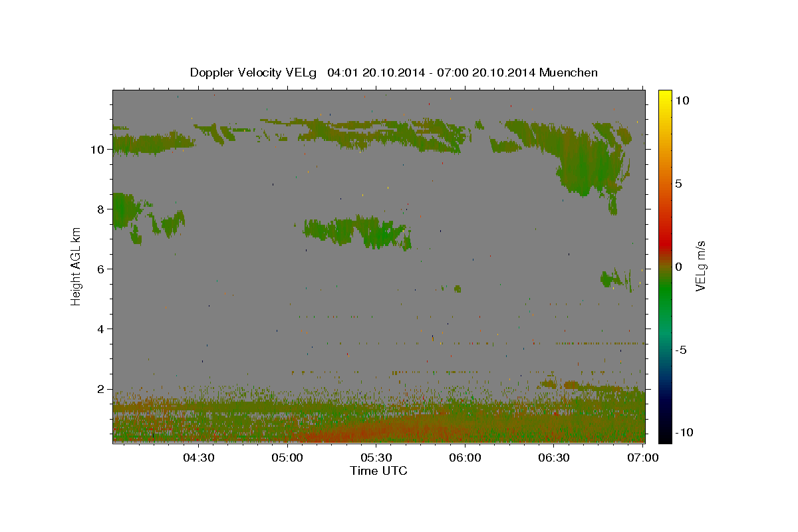
Task: Click the 'VELg m/s' colorbar label
Action: click(700, 267)
